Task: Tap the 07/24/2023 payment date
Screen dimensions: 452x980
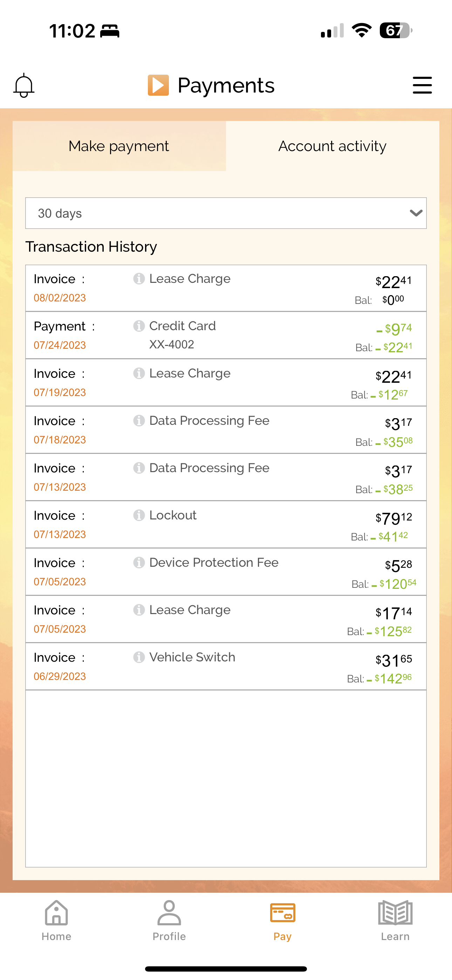Action: pos(60,345)
